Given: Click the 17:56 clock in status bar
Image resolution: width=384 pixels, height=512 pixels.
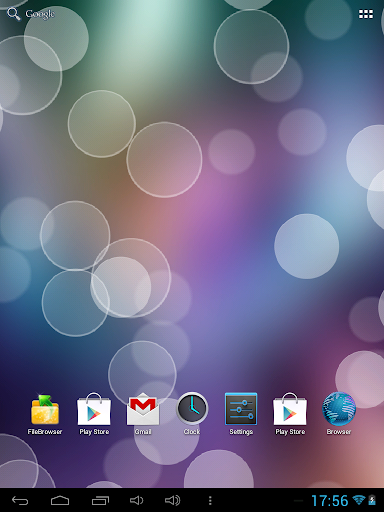Looking at the screenshot, I should tap(330, 501).
